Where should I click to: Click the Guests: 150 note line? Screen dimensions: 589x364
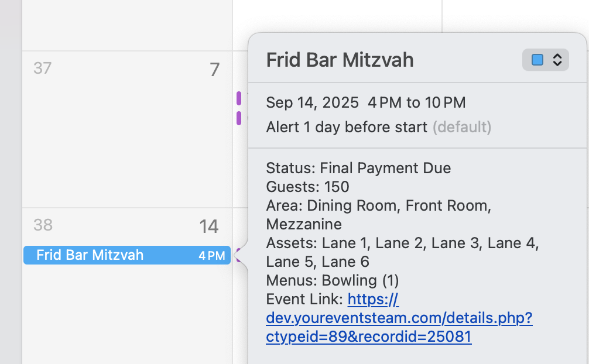pyautogui.click(x=307, y=187)
